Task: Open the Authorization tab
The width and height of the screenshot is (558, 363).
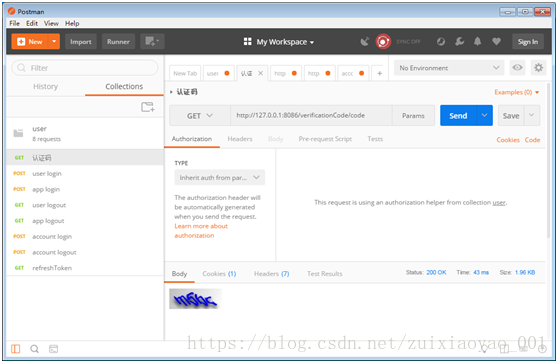Action: click(192, 139)
